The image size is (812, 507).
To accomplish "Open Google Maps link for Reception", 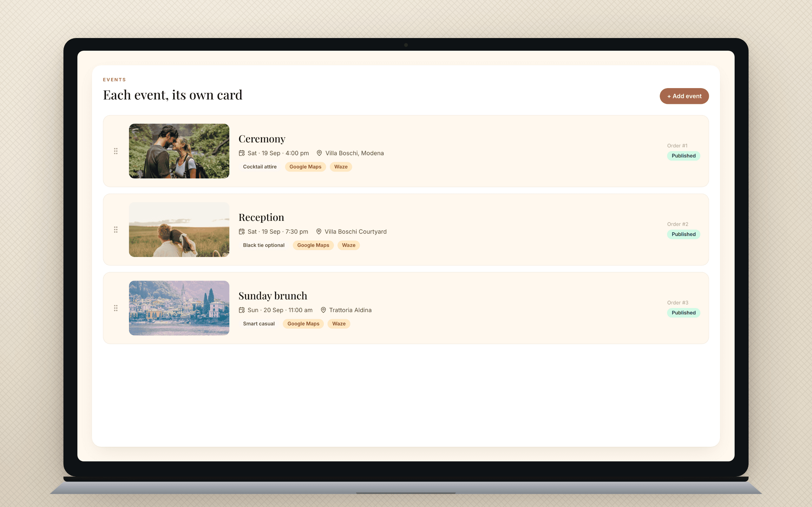I will coord(313,245).
